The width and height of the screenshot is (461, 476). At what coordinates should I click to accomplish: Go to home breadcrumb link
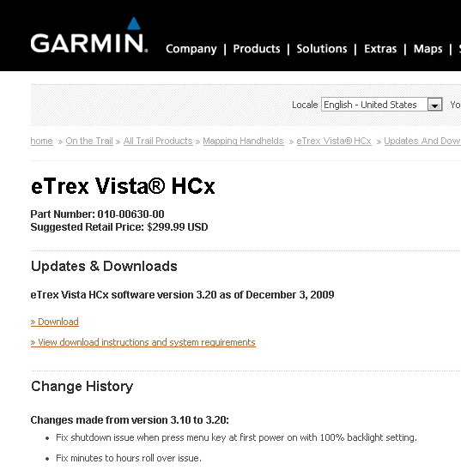coord(41,141)
